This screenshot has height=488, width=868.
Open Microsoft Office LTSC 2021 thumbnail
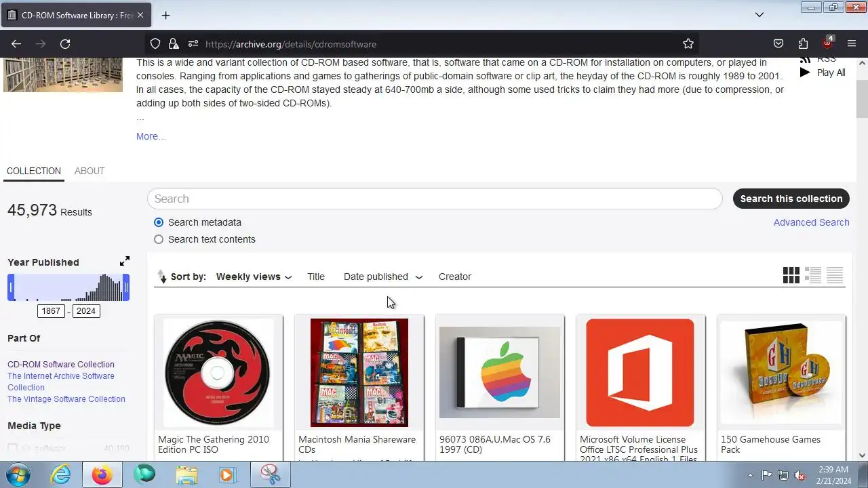pos(640,373)
